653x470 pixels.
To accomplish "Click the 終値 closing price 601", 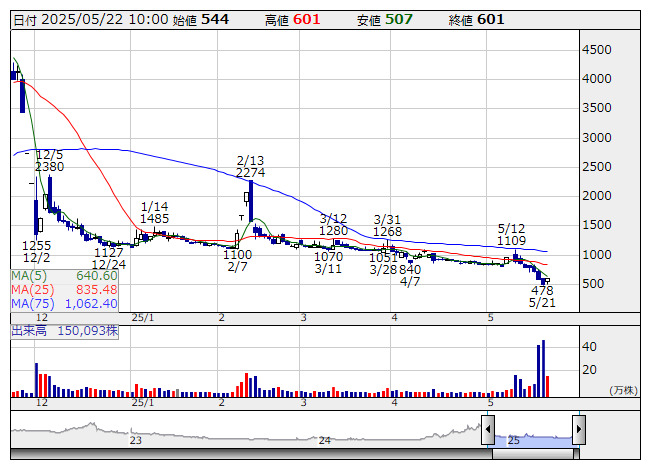I will pyautogui.click(x=491, y=19).
